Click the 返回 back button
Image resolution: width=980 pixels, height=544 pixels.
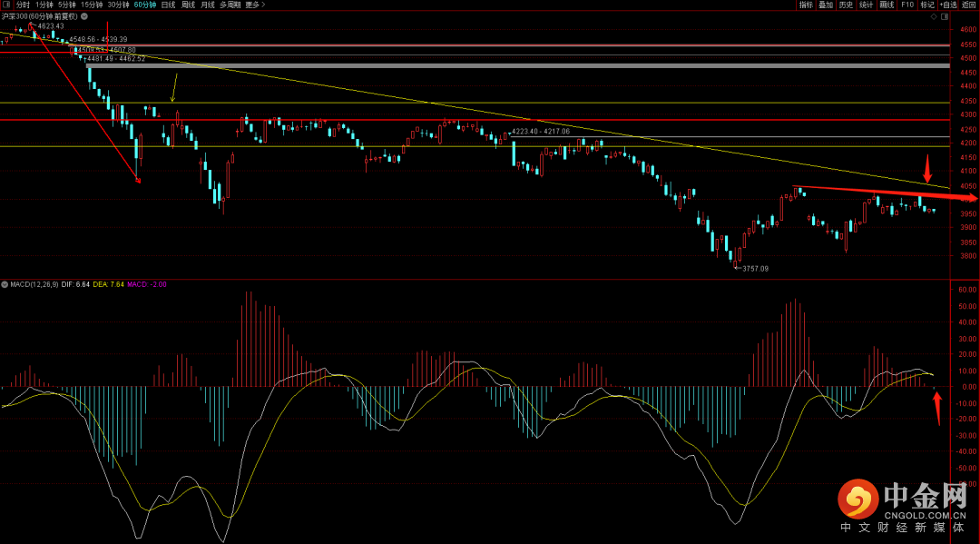click(969, 5)
